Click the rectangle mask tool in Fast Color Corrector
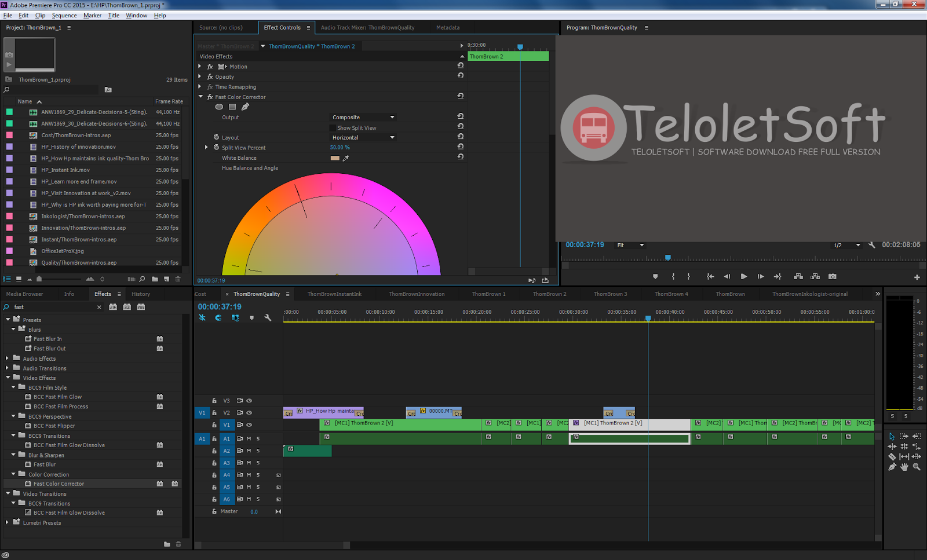Viewport: 927px width, 560px height. pyautogui.click(x=232, y=107)
